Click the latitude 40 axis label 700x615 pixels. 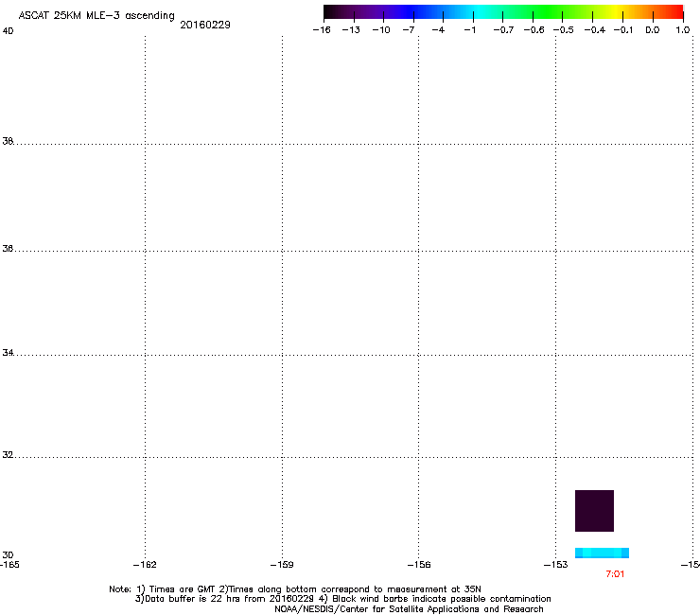tap(8, 31)
